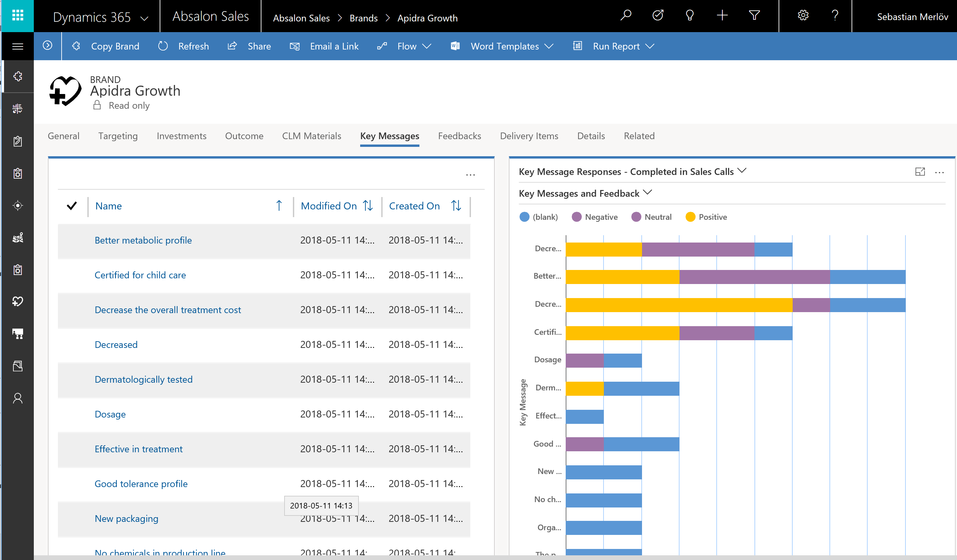957x560 pixels.
Task: Click the search magnifier icon
Action: click(x=626, y=15)
